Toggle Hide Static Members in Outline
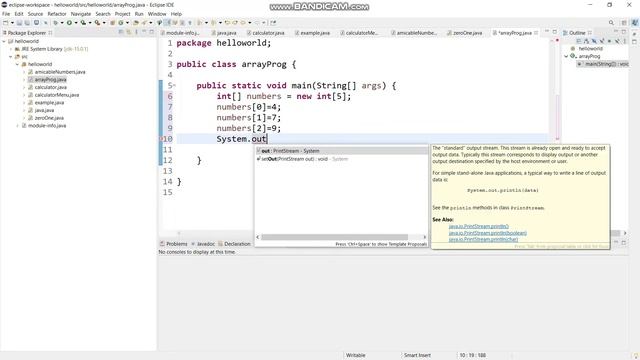 coord(602,41)
